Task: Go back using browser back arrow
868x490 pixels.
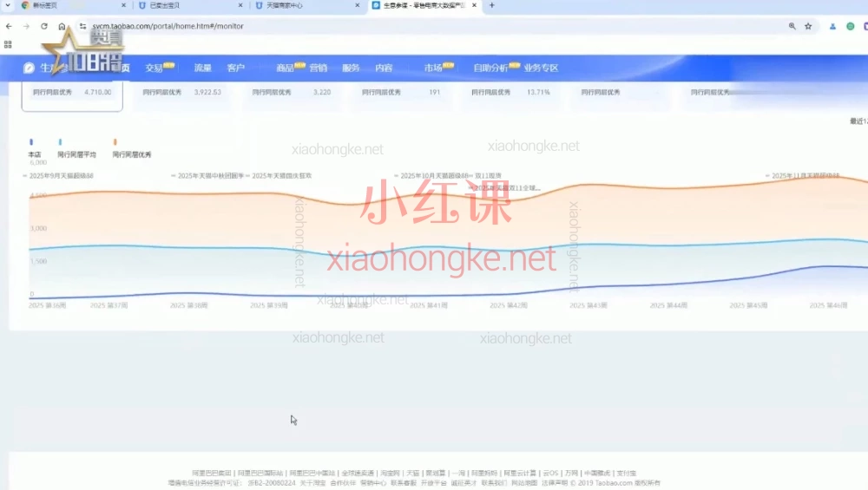Action: [x=9, y=26]
